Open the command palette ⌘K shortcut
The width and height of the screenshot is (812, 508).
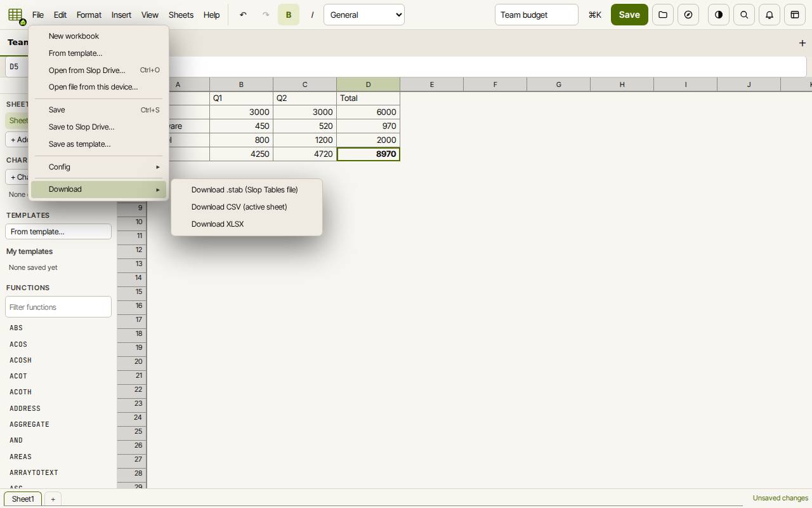click(595, 15)
